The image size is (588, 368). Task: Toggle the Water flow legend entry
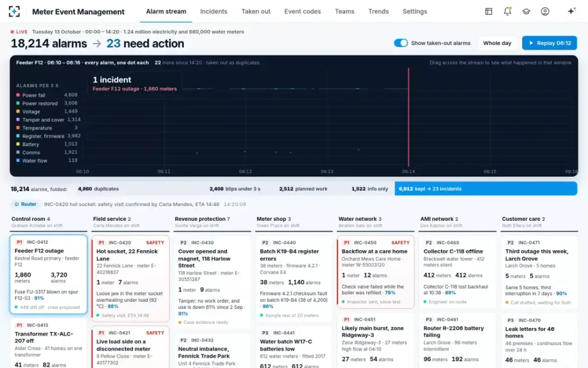pos(47,160)
